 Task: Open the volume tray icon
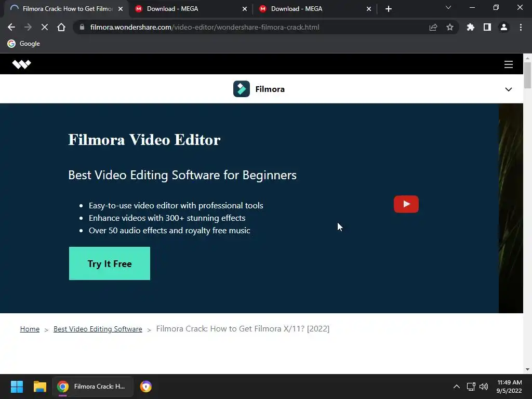point(484,387)
